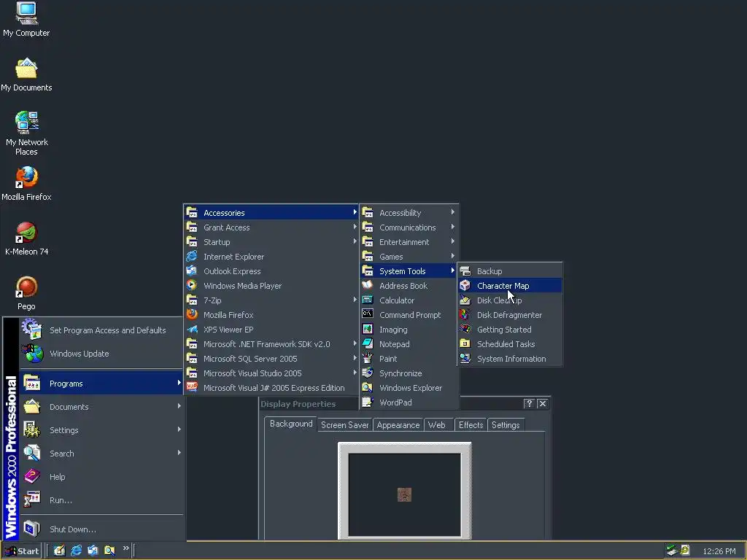Open Scheduled Tasks menu entry
This screenshot has height=560, width=747.
coord(510,344)
